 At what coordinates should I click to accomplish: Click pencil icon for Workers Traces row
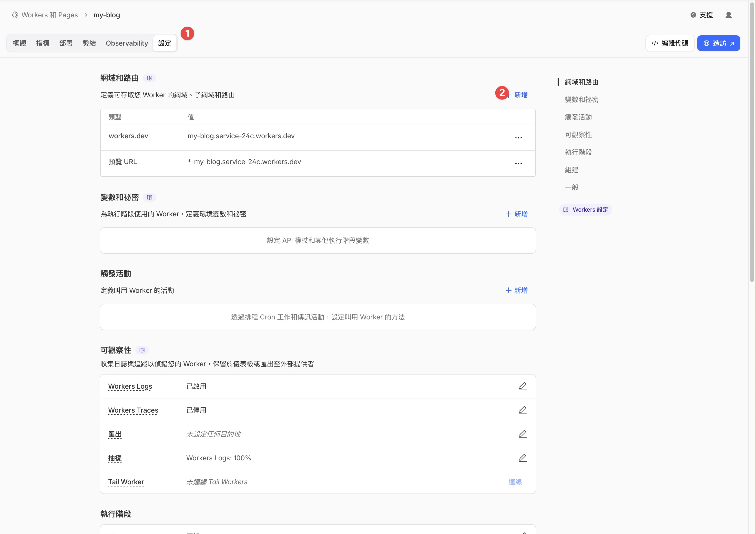click(x=522, y=410)
